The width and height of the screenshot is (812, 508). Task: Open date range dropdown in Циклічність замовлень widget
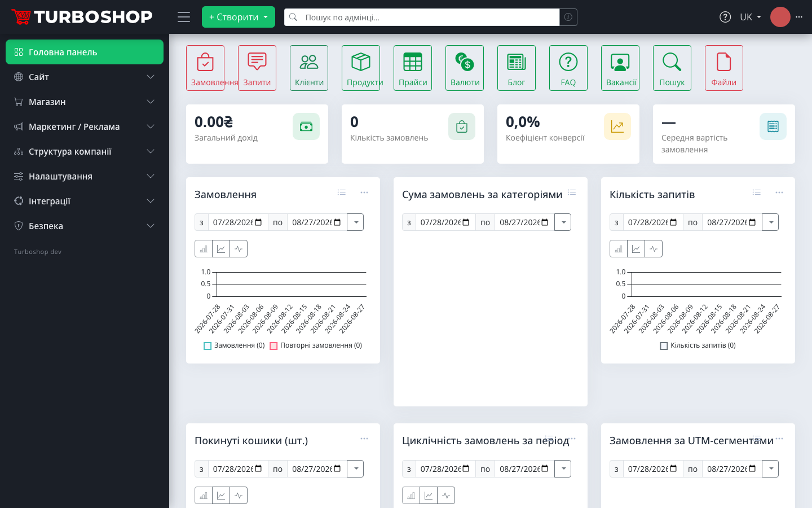[x=563, y=469]
